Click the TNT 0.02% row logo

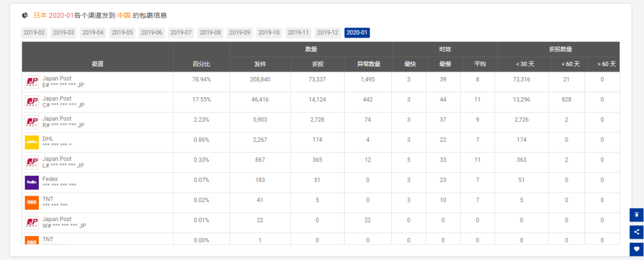32,203
